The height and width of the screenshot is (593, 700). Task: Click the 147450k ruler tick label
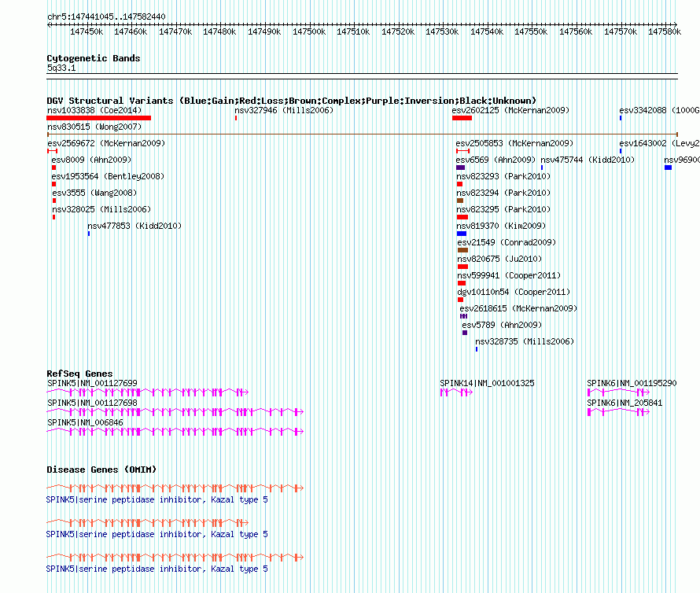pyautogui.click(x=87, y=31)
